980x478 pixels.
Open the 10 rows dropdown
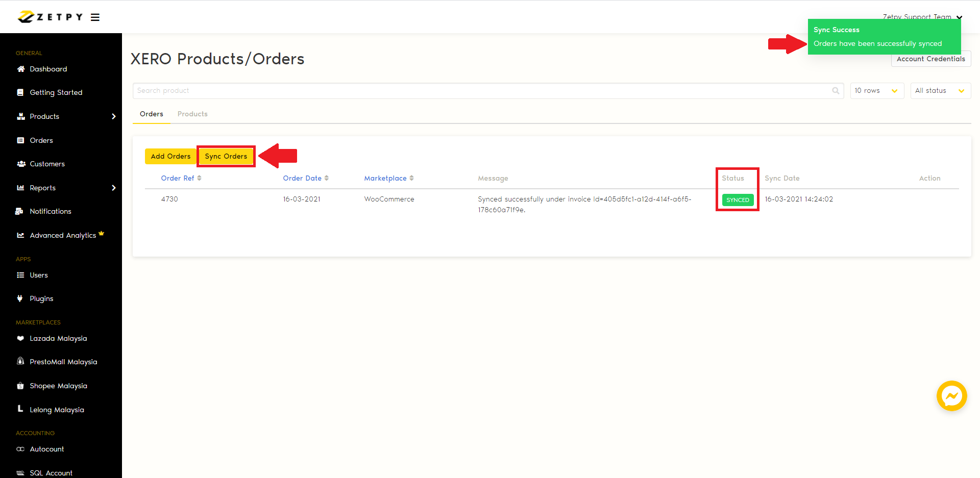tap(877, 91)
